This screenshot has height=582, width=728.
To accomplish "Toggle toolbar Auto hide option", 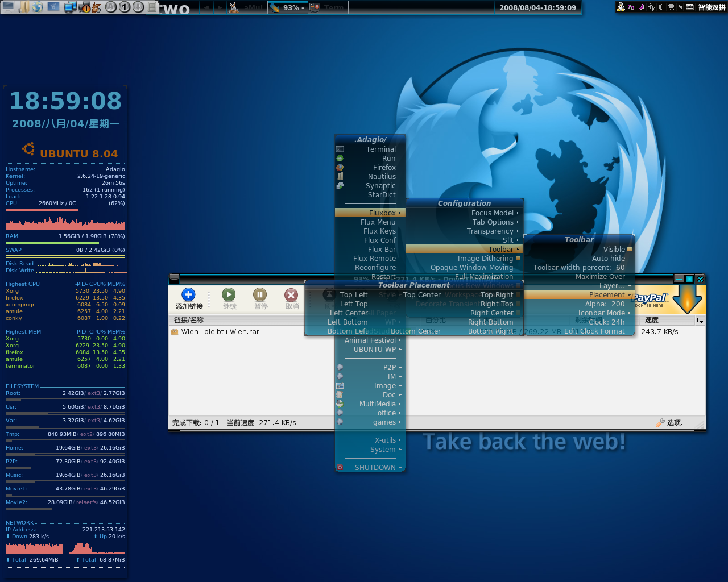I will coord(579,258).
